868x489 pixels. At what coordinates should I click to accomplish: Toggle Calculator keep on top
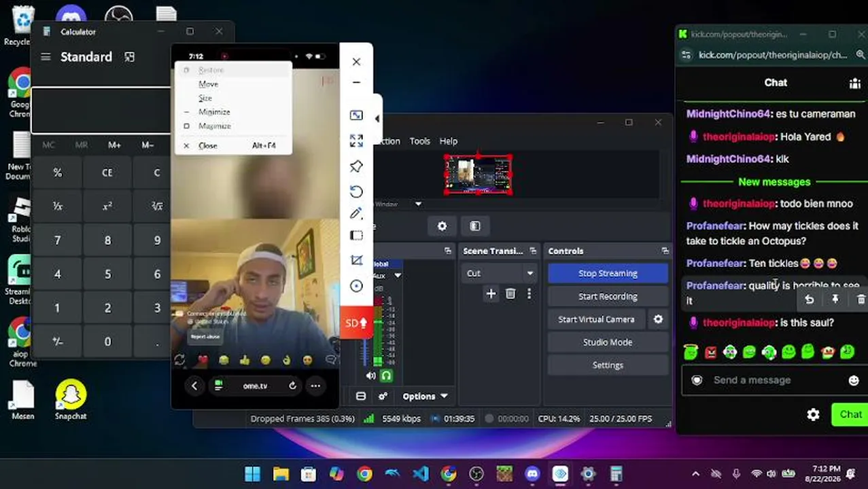129,57
